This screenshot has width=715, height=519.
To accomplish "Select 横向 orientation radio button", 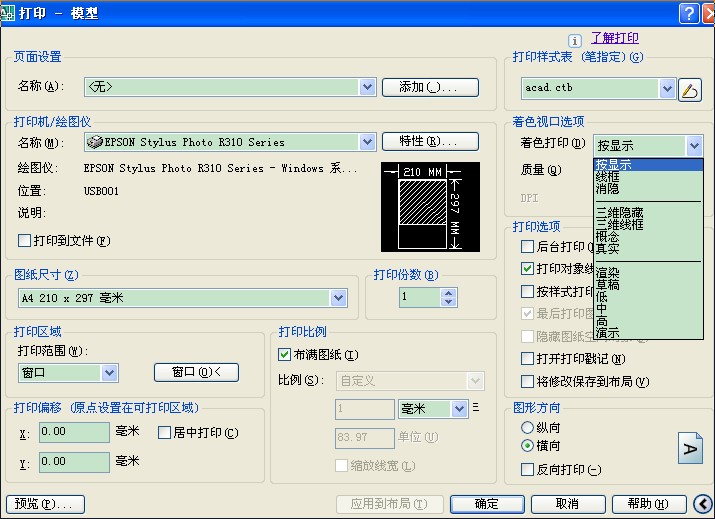I will 527,446.
